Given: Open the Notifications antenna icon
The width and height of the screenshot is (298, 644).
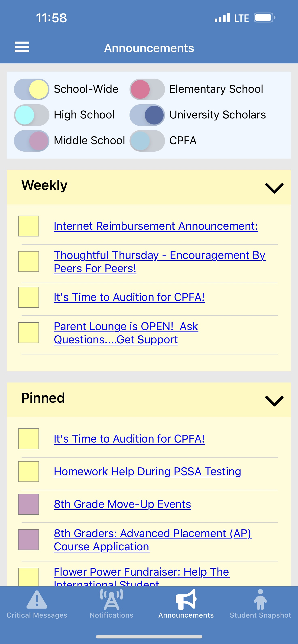Looking at the screenshot, I should point(111,599).
